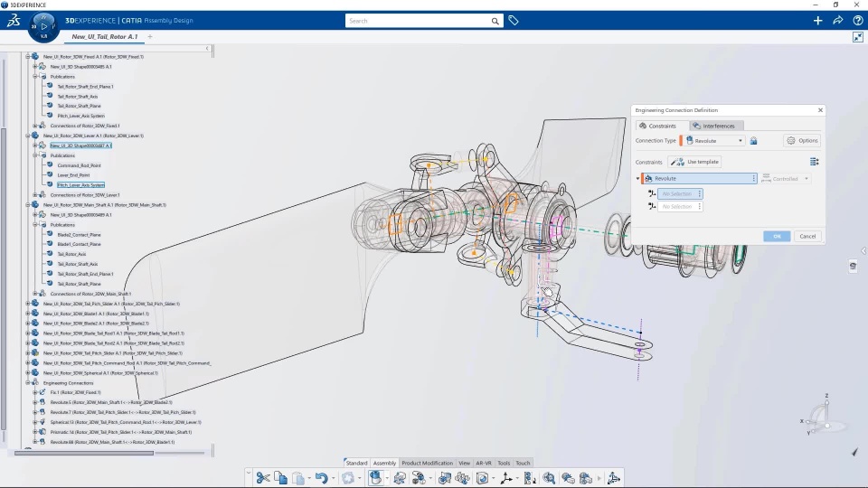Click the 3D part cylinder icon in toolbar
This screenshot has width=868, height=488.
click(375, 478)
